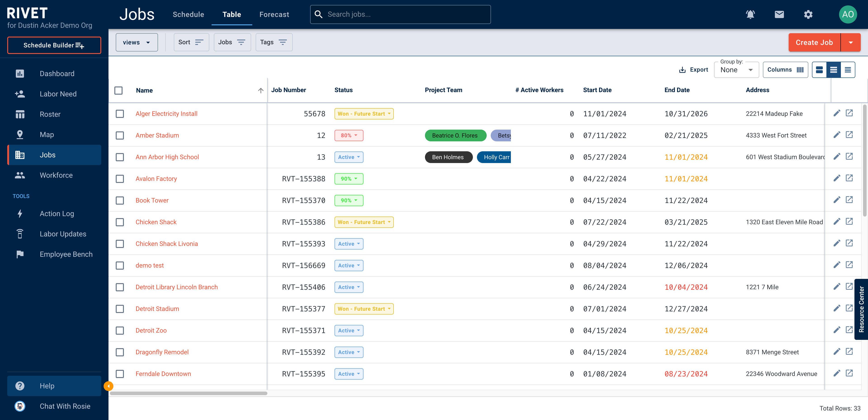
Task: Sort by Name column arrow
Action: [x=260, y=90]
